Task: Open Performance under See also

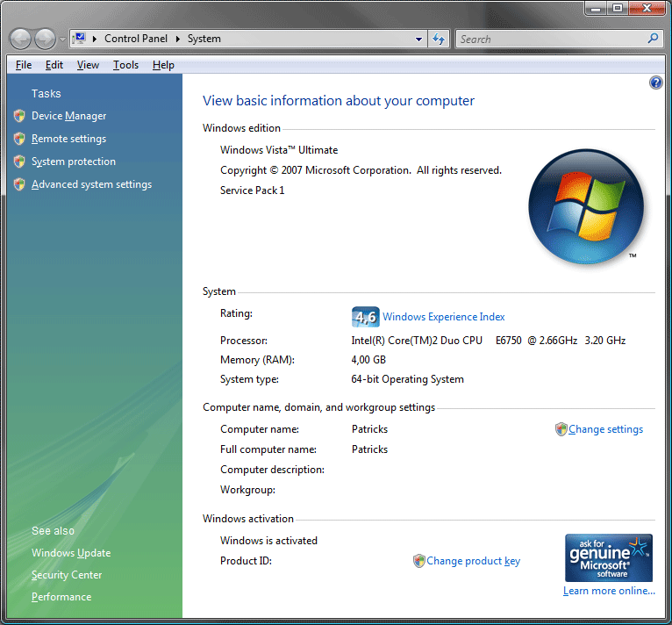Action: click(x=61, y=597)
